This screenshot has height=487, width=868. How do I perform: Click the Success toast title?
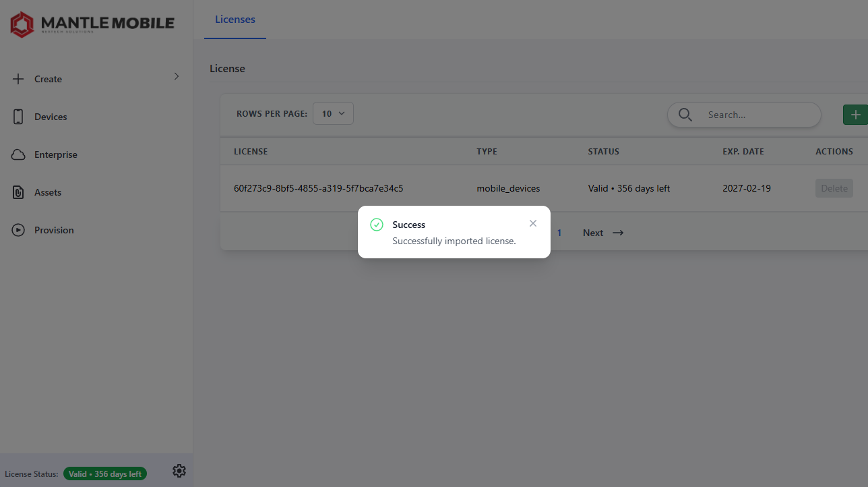[x=409, y=225]
